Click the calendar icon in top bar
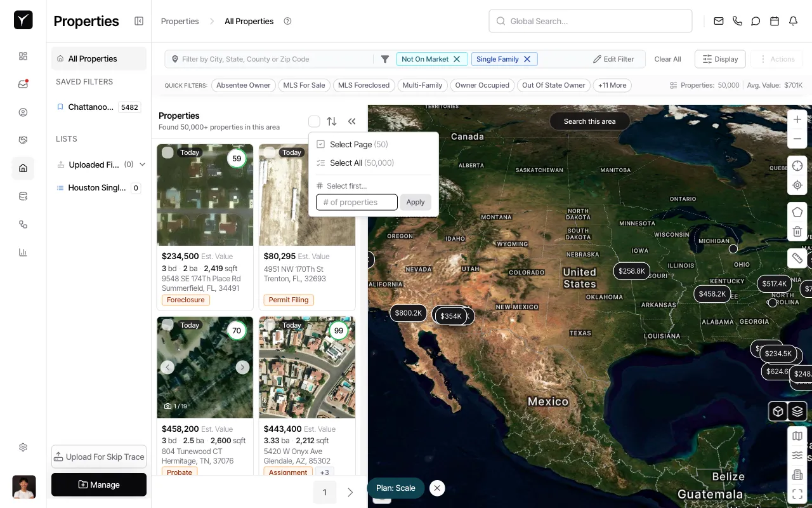This screenshot has height=508, width=812. (775, 21)
